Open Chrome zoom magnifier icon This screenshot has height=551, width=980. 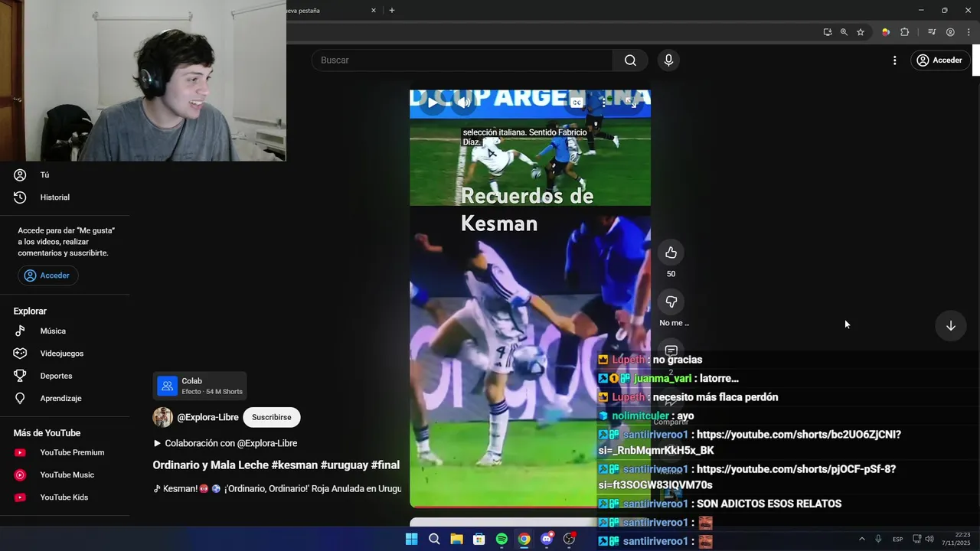point(844,32)
